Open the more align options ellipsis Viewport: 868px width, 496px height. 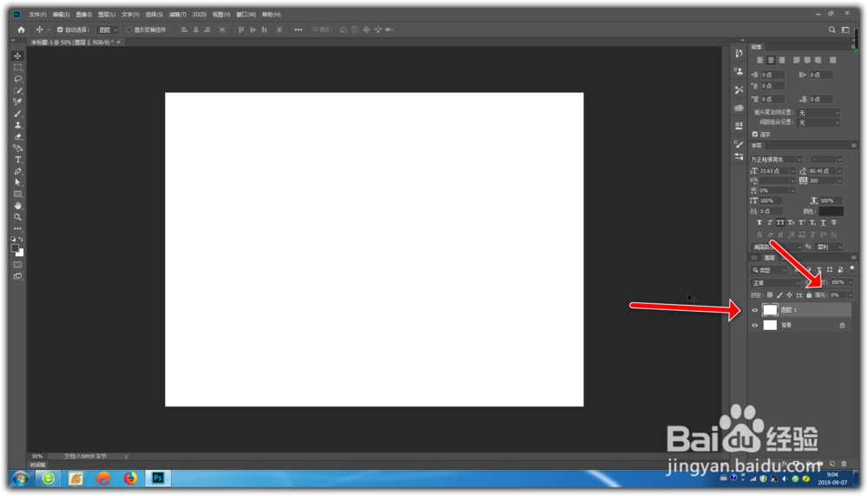click(299, 30)
